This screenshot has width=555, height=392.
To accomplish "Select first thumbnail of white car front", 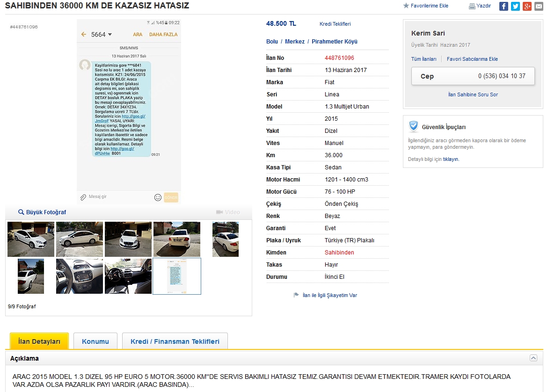I will click(31, 239).
